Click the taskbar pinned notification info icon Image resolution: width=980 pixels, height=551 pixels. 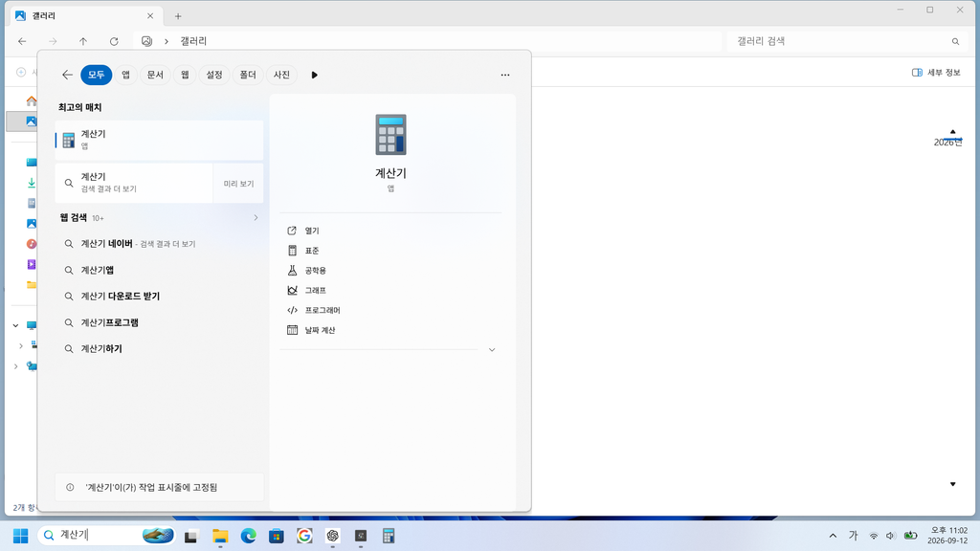[x=70, y=487]
